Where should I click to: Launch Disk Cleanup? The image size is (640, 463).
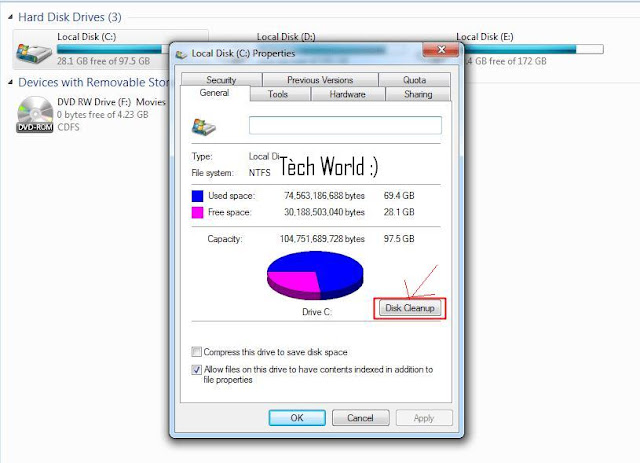coord(410,308)
